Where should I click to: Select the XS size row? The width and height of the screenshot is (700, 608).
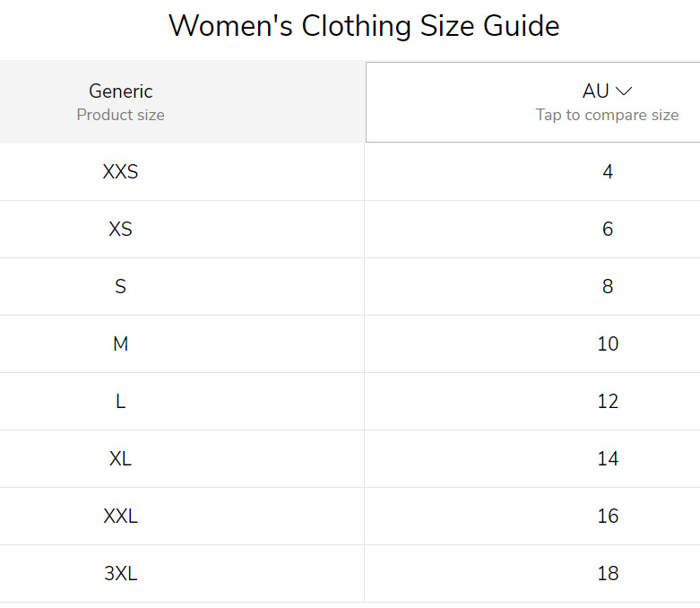click(350, 230)
